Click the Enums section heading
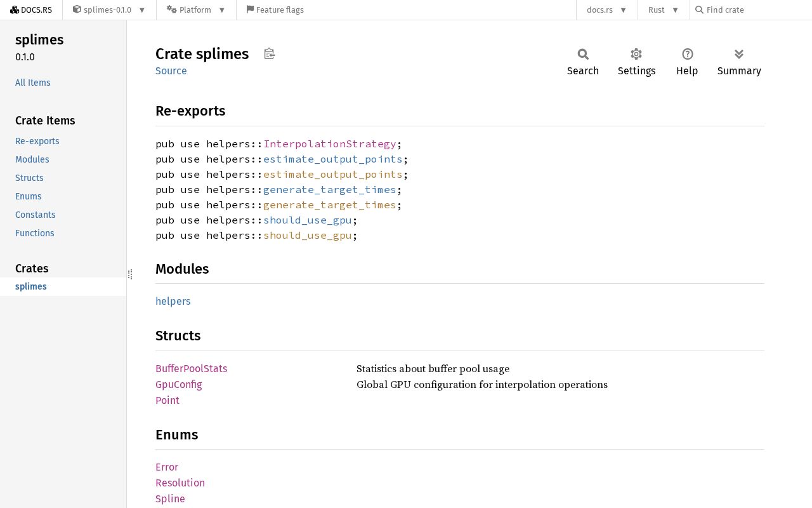The width and height of the screenshot is (812, 508). point(176,434)
